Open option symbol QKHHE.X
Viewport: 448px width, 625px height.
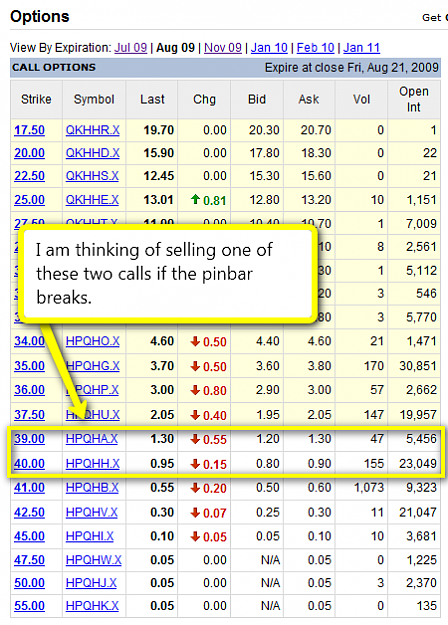(92, 200)
